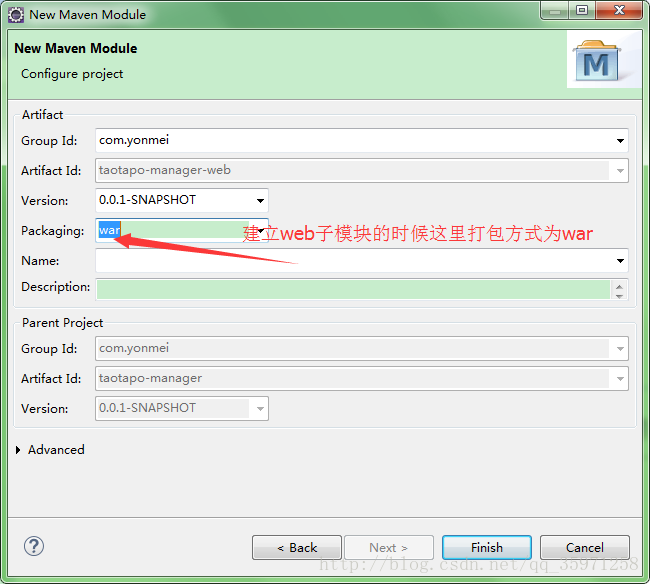This screenshot has height=584, width=650.
Task: Click into the Description text area
Action: [353, 289]
